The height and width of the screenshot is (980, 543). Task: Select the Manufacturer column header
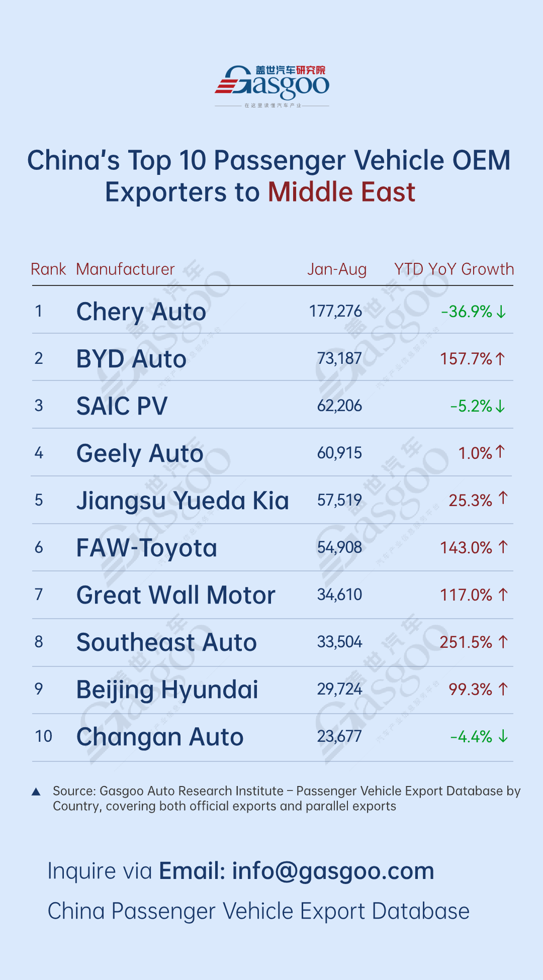coord(125,269)
